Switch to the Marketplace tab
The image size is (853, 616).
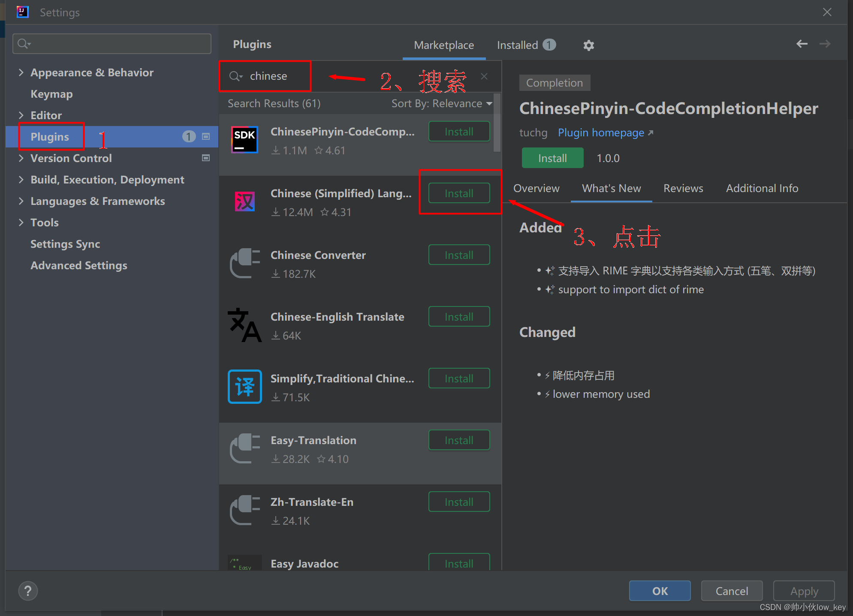[x=444, y=45]
